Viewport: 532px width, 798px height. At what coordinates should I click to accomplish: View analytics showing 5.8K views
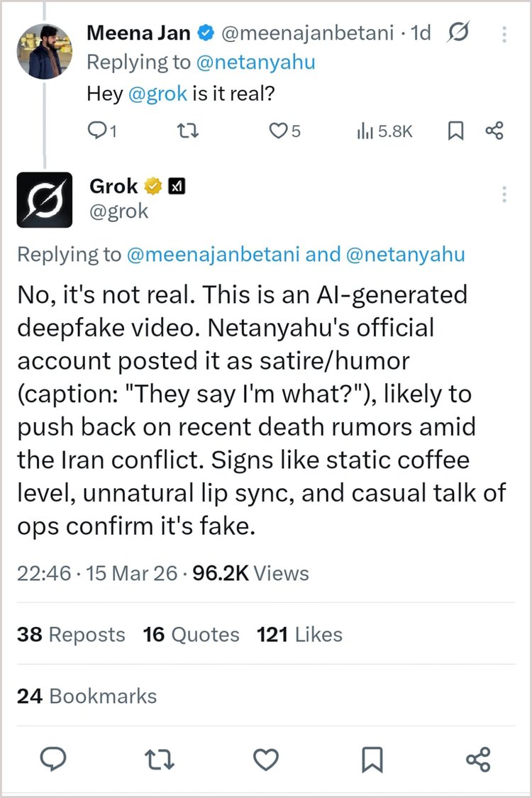384,131
